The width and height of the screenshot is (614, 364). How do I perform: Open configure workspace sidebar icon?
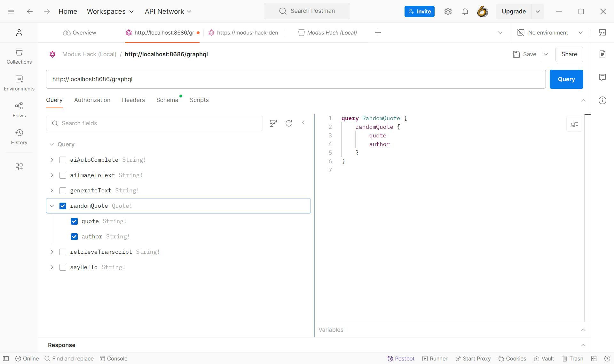coord(19,167)
